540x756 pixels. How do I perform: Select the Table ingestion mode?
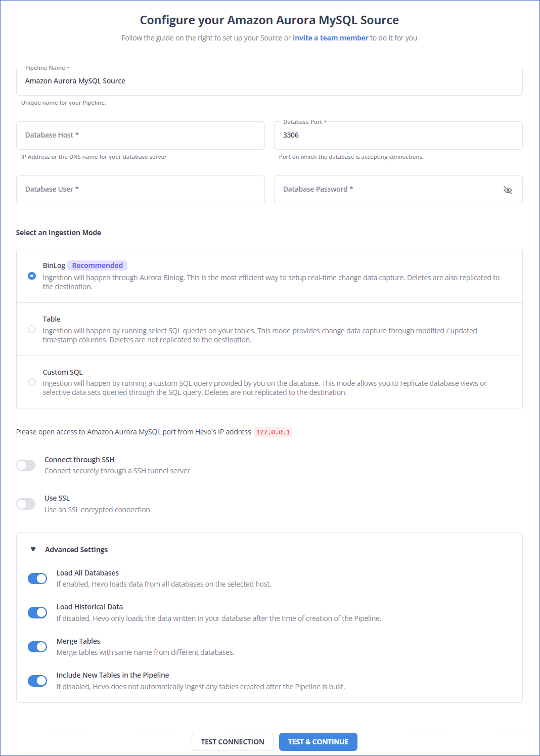pos(32,329)
